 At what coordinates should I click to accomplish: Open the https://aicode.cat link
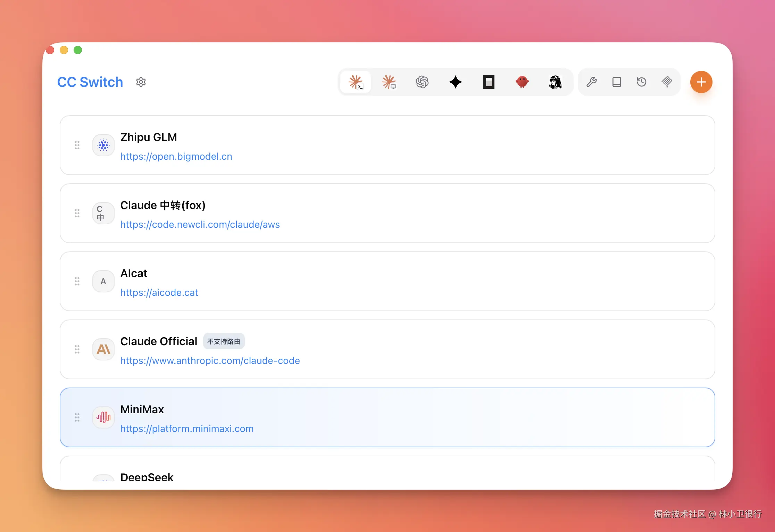point(159,293)
